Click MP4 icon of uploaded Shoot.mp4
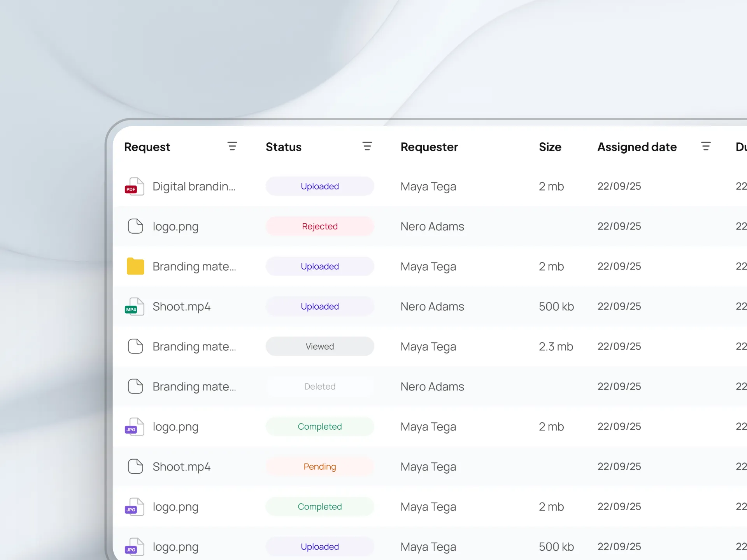747x560 pixels. 135,307
